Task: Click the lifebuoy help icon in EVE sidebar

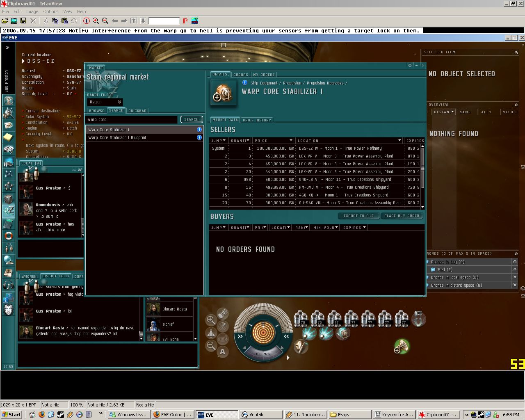Action: pos(9,236)
